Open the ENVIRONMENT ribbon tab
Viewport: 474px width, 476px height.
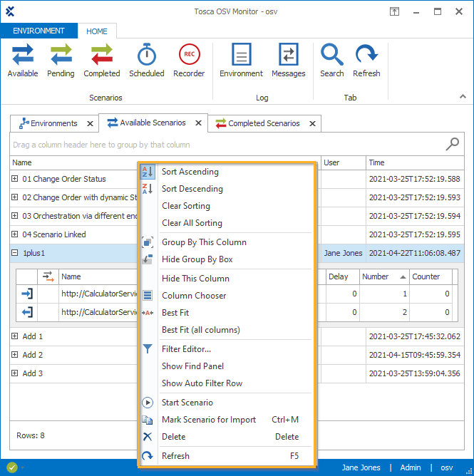pos(38,31)
